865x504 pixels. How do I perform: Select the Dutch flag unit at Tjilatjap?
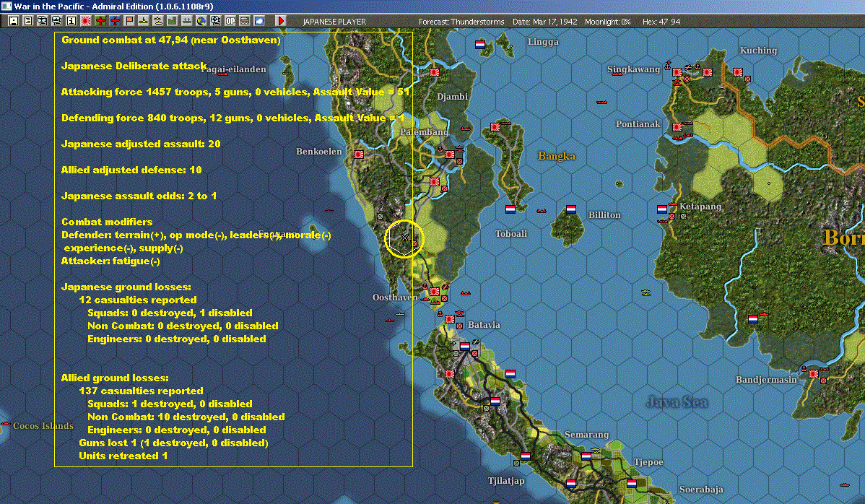526,456
